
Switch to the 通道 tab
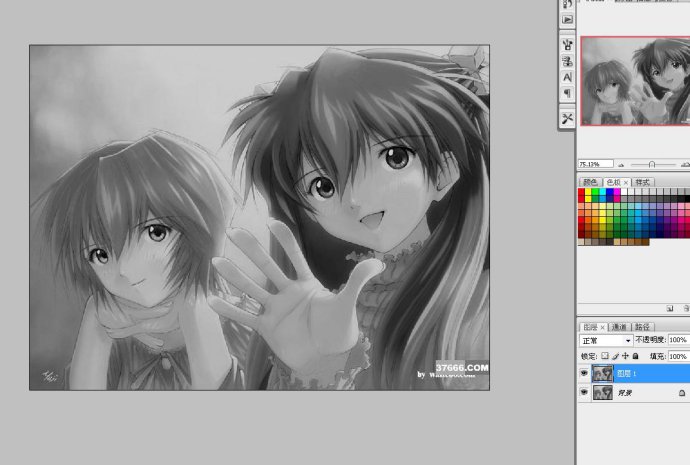(x=619, y=327)
